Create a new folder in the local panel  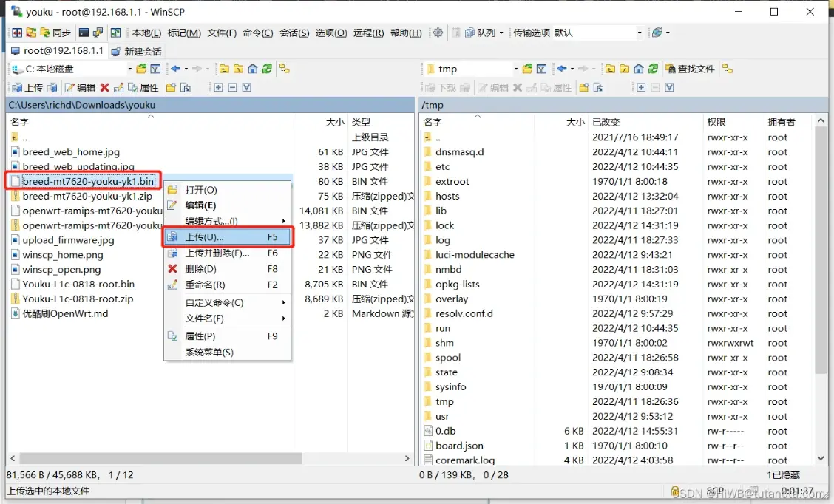[171, 88]
